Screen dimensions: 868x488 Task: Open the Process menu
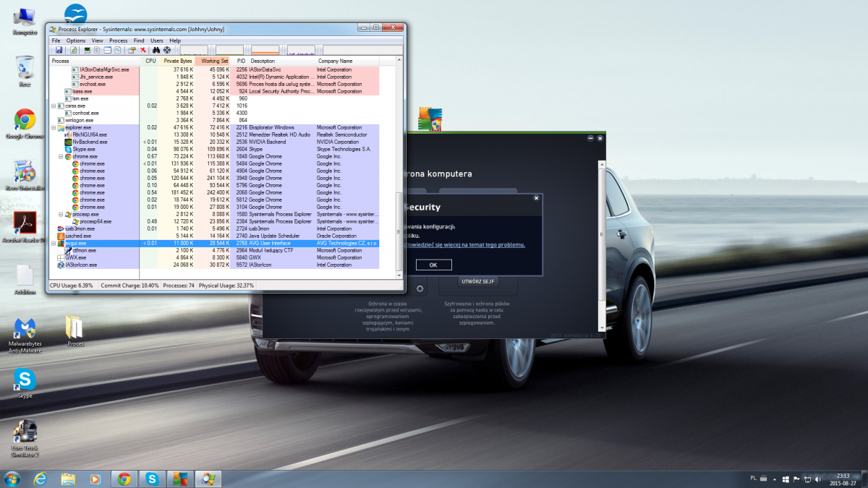119,40
